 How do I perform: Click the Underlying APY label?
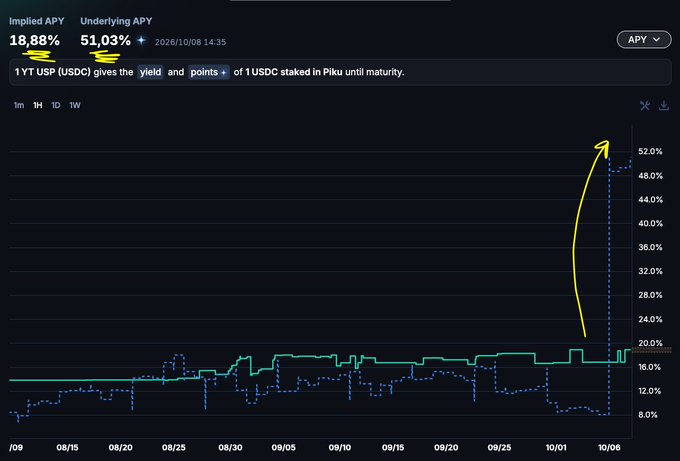coord(116,21)
